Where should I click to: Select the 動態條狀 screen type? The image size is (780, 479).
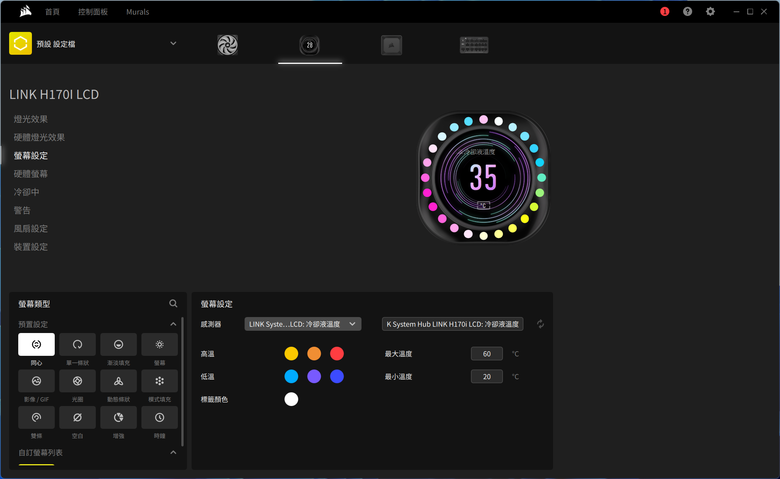pos(118,381)
